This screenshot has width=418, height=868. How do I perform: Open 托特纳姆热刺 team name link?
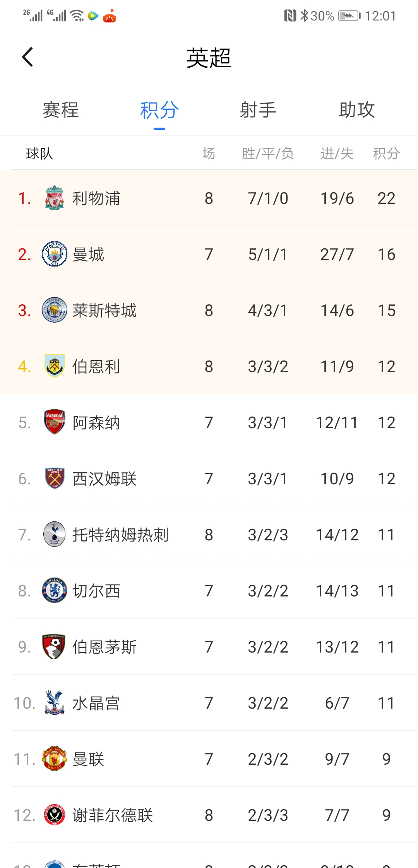point(120,535)
